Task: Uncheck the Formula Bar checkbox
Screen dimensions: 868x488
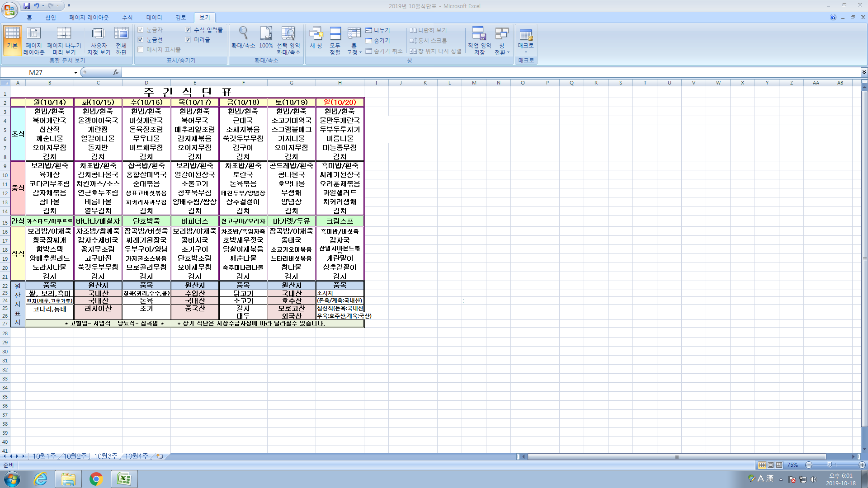Action: 188,30
